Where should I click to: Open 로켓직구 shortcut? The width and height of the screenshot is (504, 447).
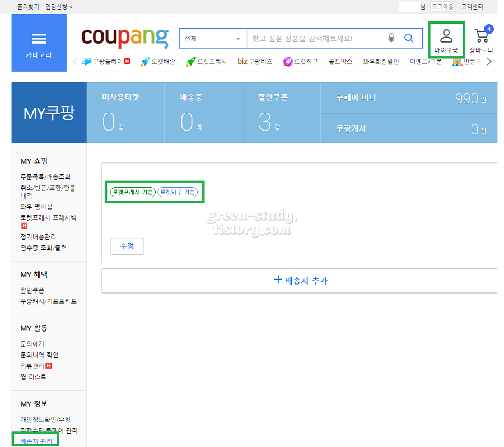(x=301, y=62)
